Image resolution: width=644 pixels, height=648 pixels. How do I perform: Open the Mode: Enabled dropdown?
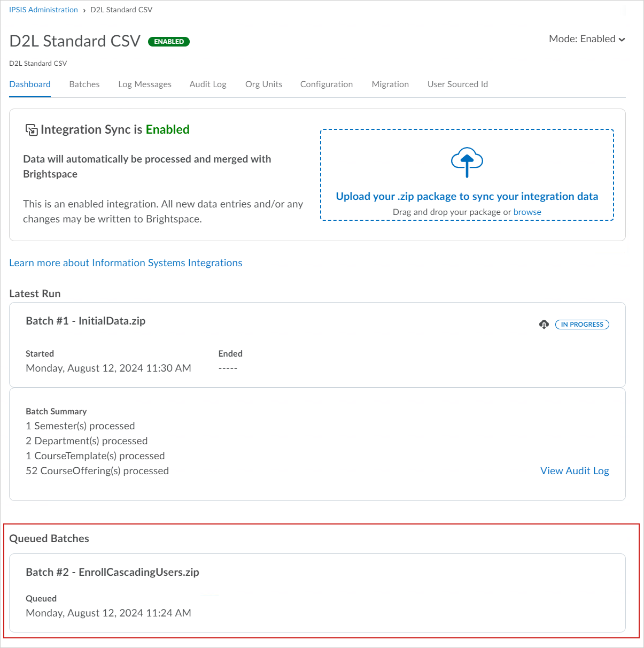(587, 39)
